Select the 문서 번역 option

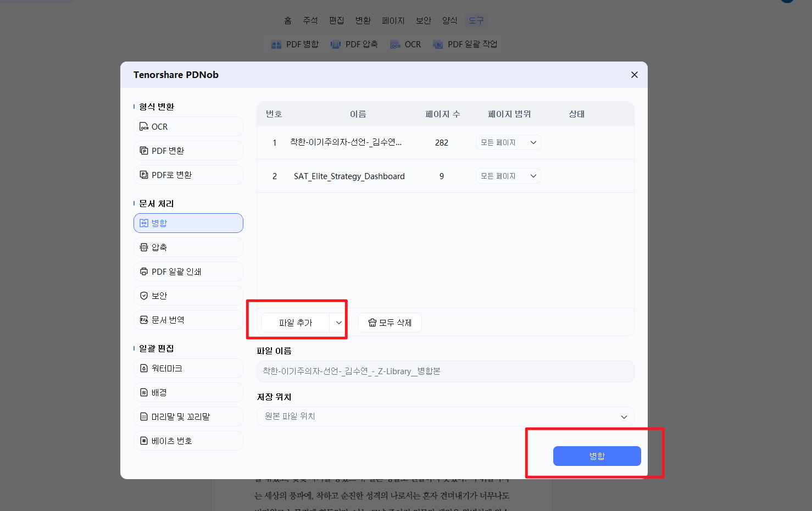[188, 320]
